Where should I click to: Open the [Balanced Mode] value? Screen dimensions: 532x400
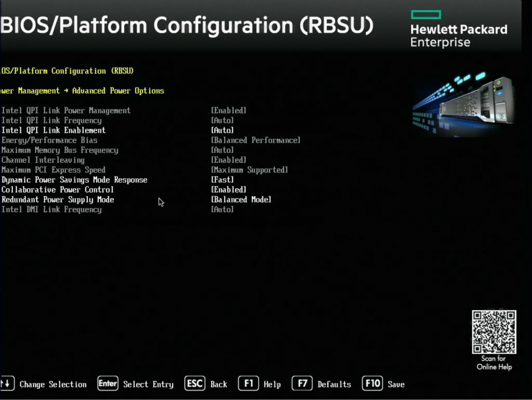[241, 199]
